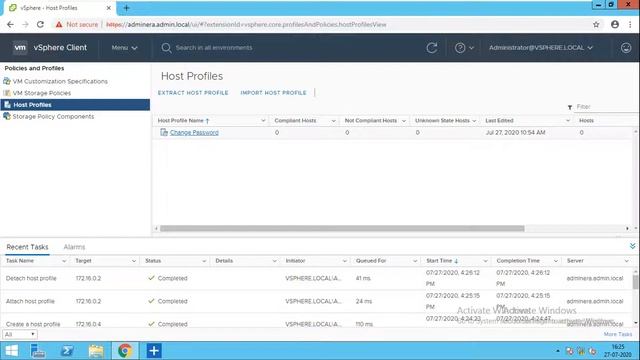Switch to the Alarms tab
The image size is (640, 360).
coord(74,247)
